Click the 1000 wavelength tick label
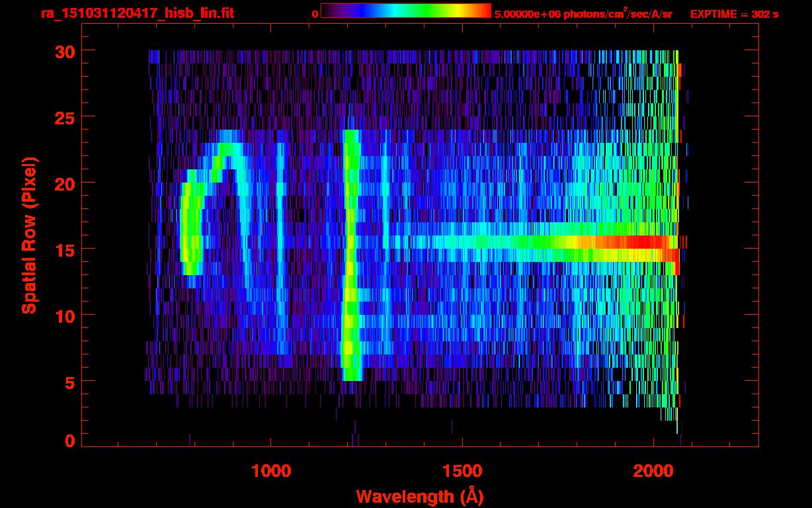 click(271, 471)
